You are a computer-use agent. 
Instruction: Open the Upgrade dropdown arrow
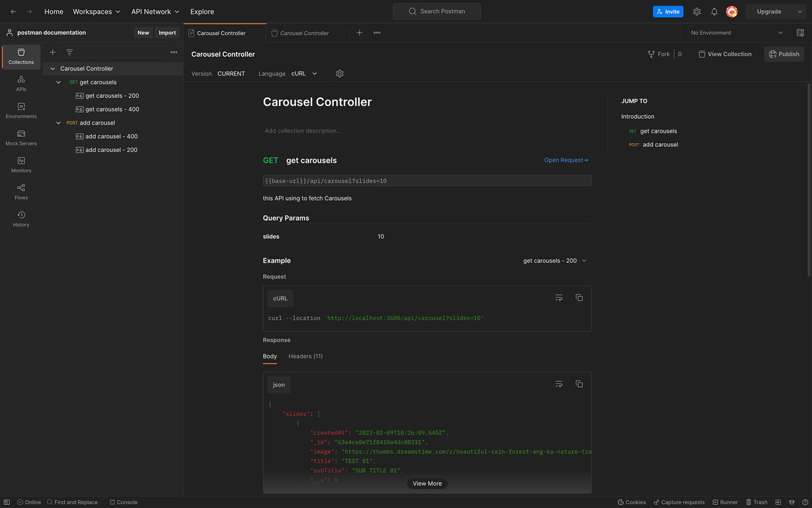click(x=799, y=11)
